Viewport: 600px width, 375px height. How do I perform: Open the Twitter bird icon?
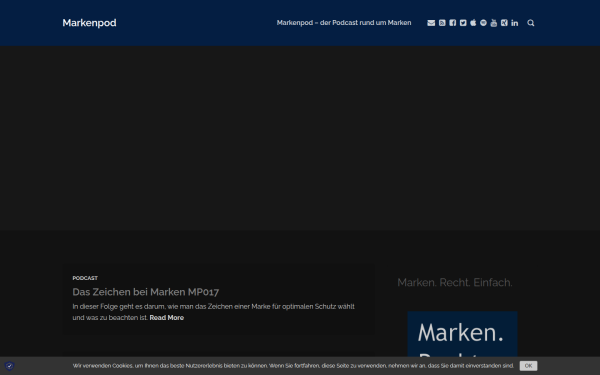[x=463, y=23]
